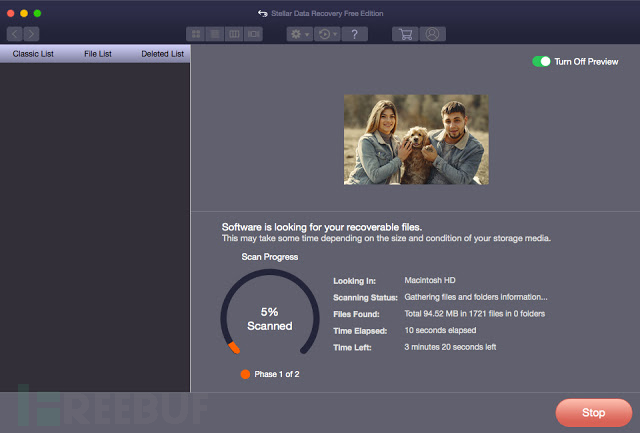The width and height of the screenshot is (640, 433).
Task: Click the Macintosh HD value text
Action: pyautogui.click(x=430, y=280)
